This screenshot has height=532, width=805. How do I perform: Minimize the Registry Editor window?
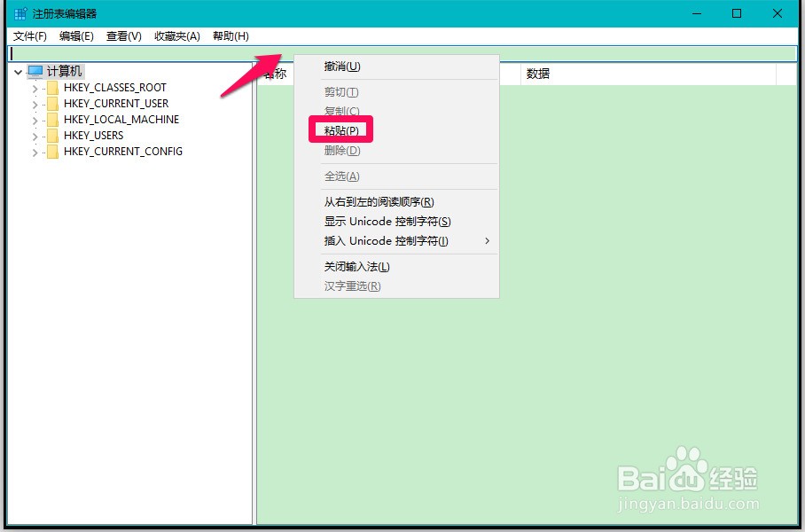click(x=697, y=13)
